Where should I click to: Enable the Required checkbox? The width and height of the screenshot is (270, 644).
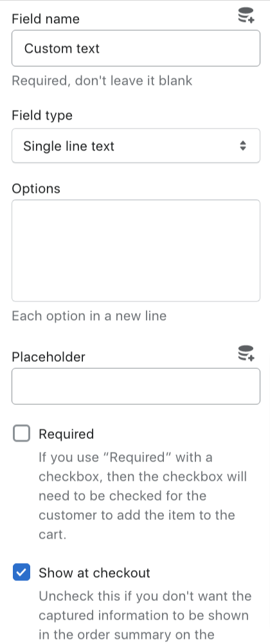click(x=21, y=434)
